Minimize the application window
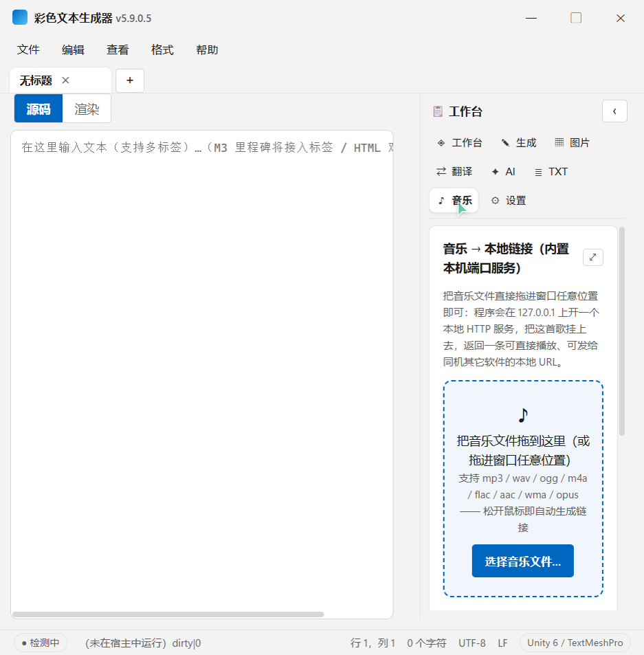Screen dimensions: 644x655 click(531, 18)
